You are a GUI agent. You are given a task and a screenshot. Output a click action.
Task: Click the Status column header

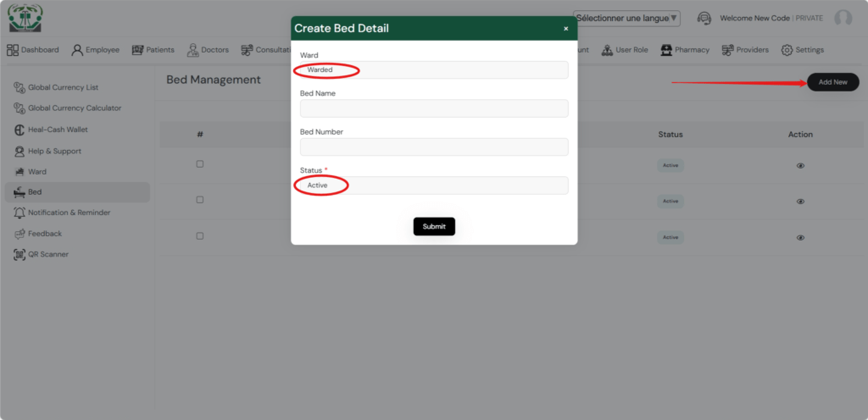point(670,135)
